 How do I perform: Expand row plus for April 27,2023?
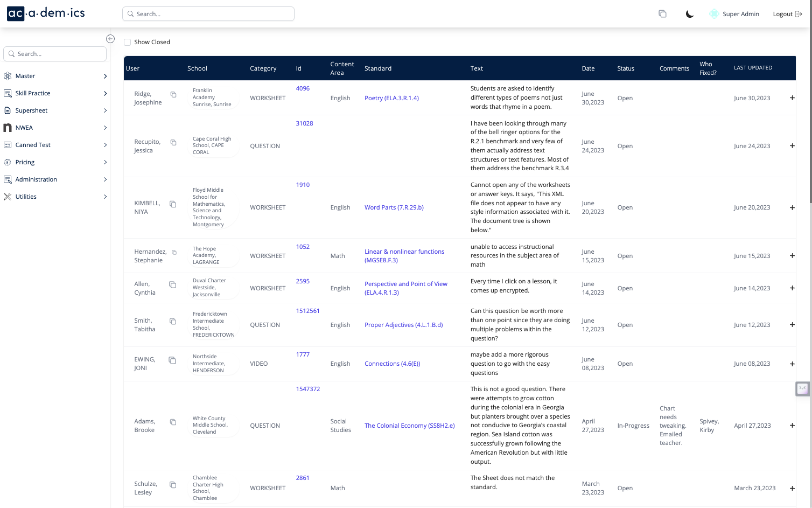pyautogui.click(x=792, y=426)
